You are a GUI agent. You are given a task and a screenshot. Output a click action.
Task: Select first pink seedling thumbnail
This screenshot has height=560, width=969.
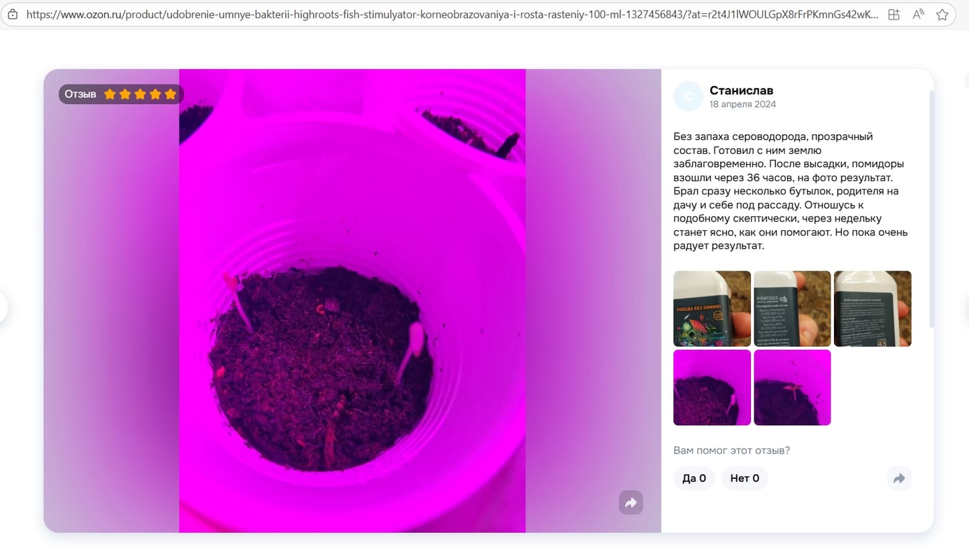coord(712,387)
